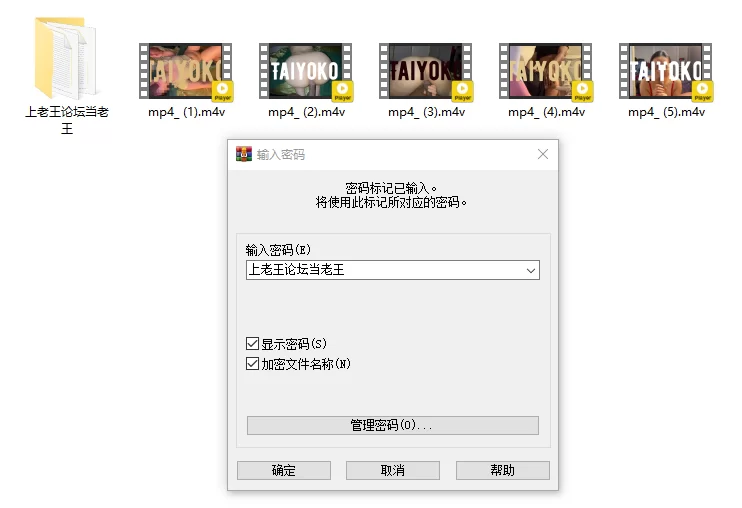Screen dimensions: 742x508
Task: Open the 上老王论坛当老王 folder icon
Action: pos(66,58)
